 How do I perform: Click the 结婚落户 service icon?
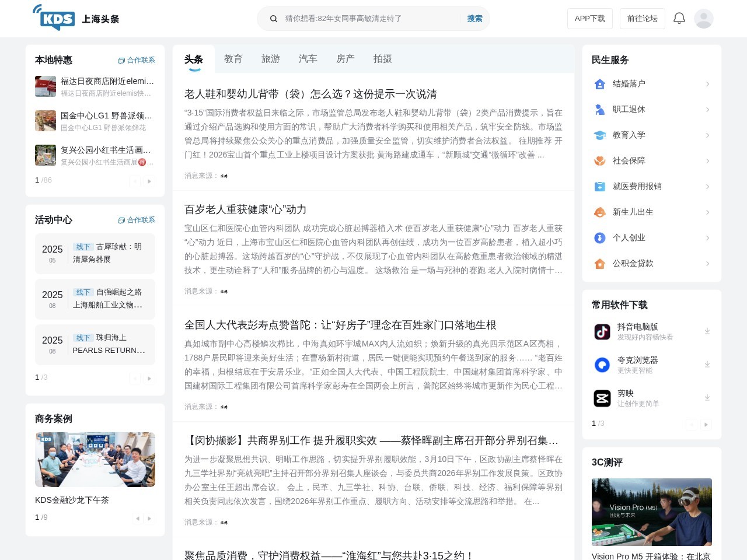point(600,84)
